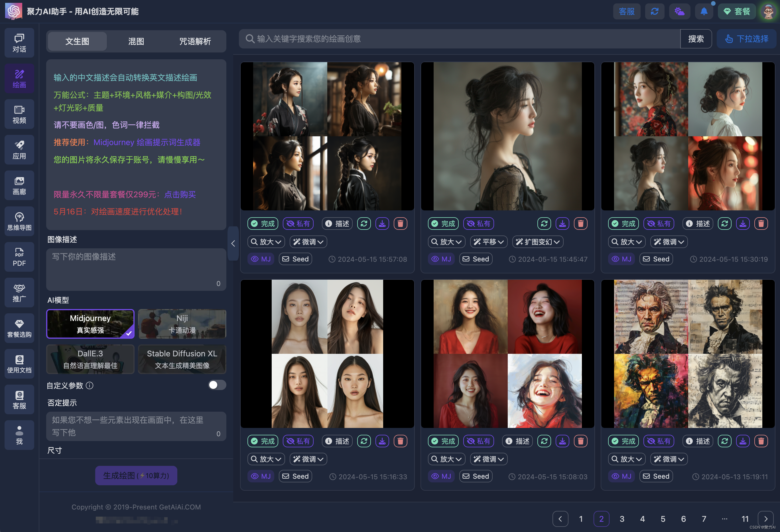
Task: Switch to the 混图 tab
Action: [136, 41]
